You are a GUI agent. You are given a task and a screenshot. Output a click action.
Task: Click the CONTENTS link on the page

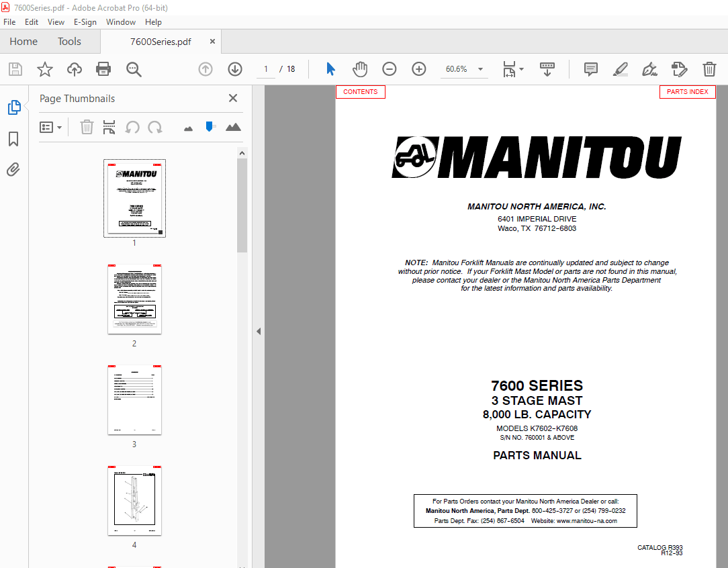tap(360, 91)
